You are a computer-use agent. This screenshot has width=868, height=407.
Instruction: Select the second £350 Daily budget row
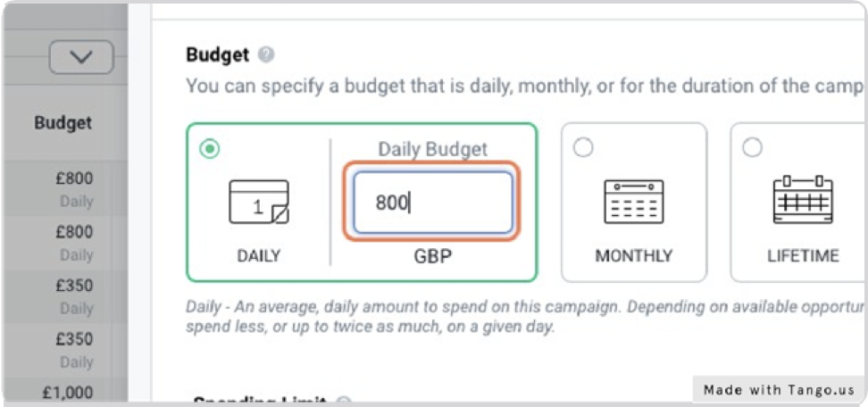pyautogui.click(x=65, y=349)
